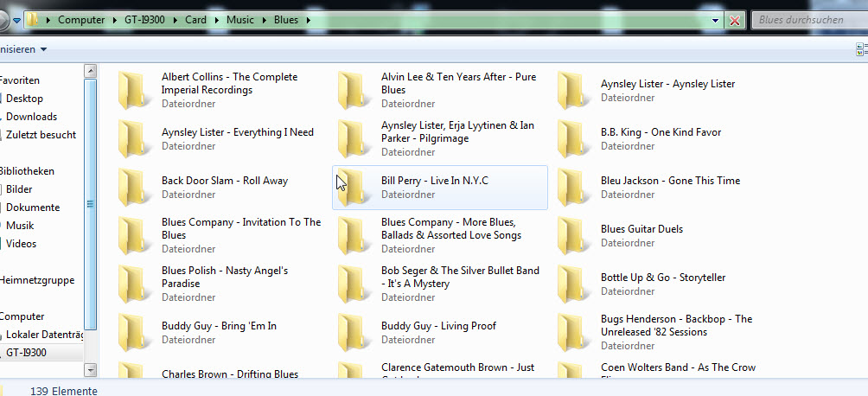Open the Alvin Lee Pure Blues folder icon
The width and height of the screenshot is (868, 396).
coord(354,90)
